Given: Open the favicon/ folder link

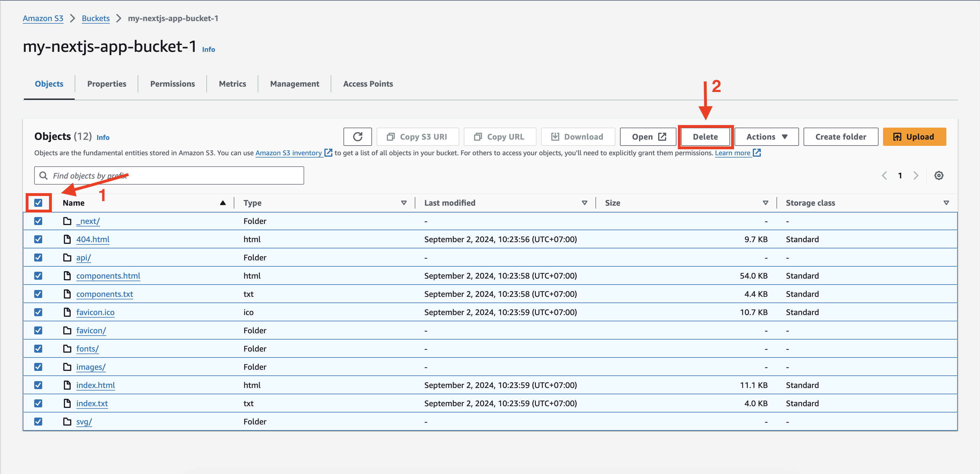Looking at the screenshot, I should tap(91, 331).
